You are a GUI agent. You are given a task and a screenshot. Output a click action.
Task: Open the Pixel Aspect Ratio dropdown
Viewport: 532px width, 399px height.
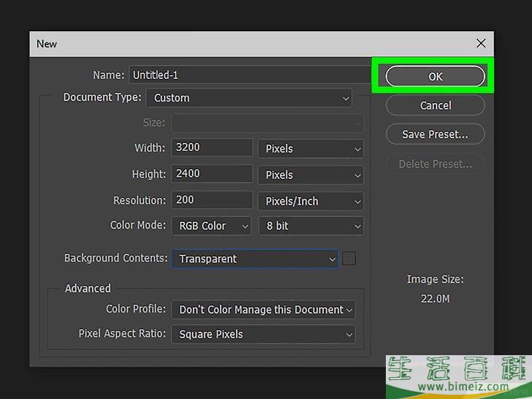point(263,334)
